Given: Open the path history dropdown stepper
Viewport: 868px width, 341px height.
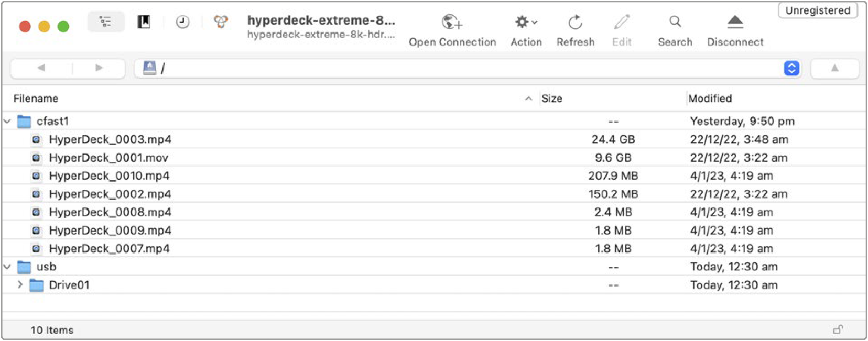Looking at the screenshot, I should (x=791, y=68).
